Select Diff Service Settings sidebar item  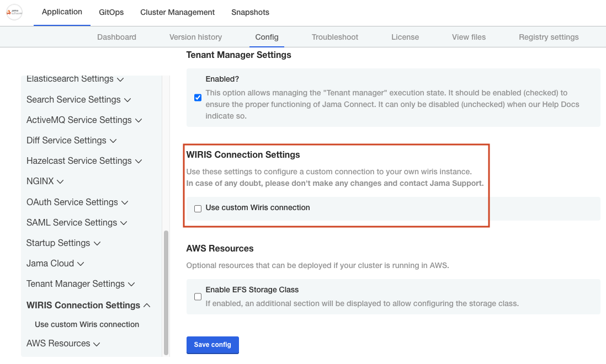click(66, 141)
